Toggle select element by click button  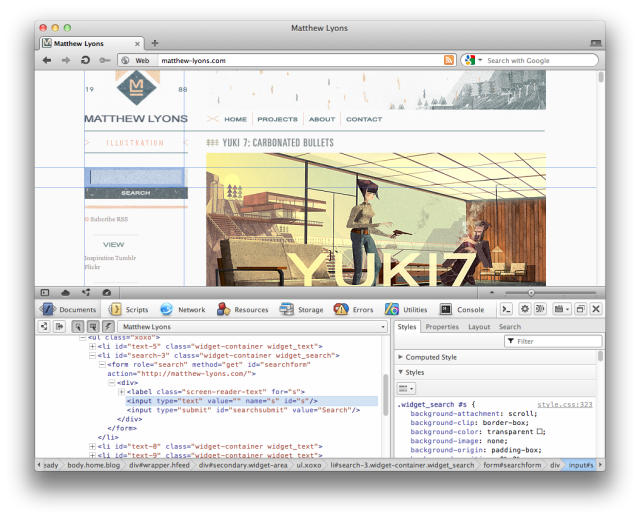[78, 326]
